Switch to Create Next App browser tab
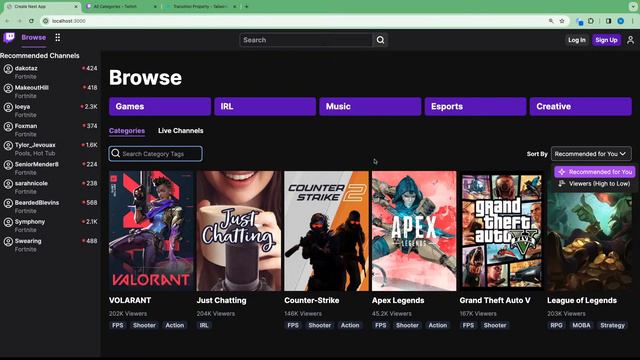 coord(41,7)
